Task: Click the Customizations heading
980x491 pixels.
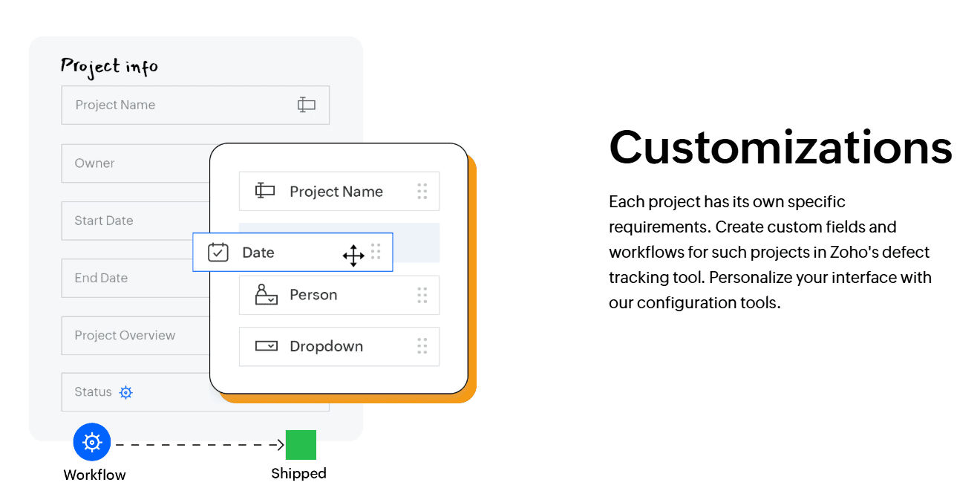Action: point(780,147)
